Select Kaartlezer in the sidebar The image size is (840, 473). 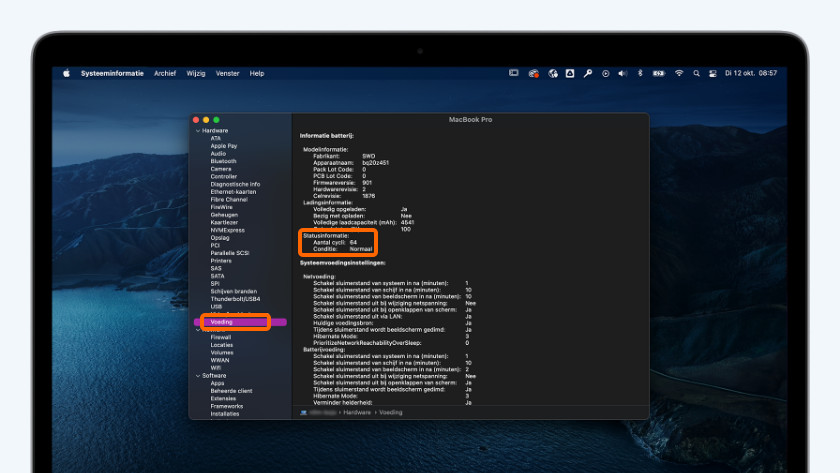coord(224,222)
